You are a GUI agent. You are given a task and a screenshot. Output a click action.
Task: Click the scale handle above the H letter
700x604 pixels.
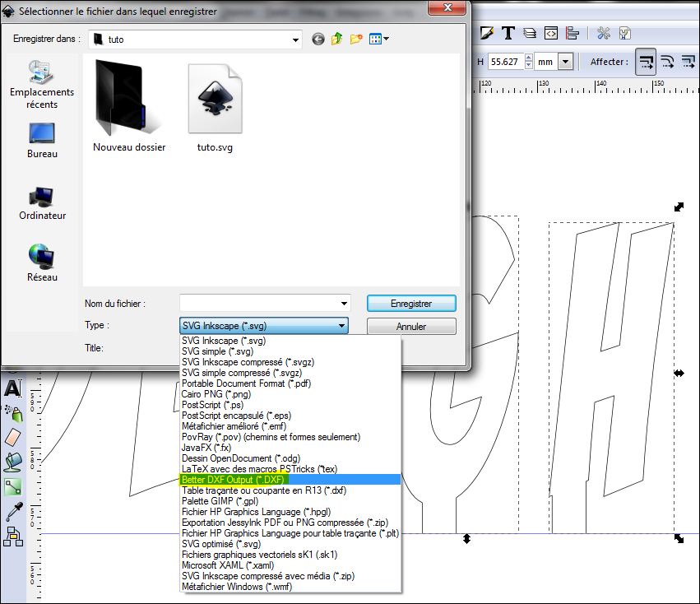679,207
